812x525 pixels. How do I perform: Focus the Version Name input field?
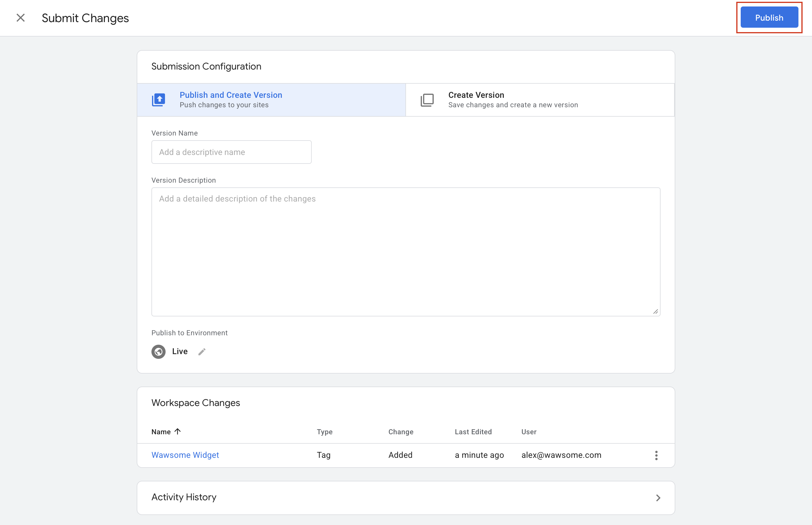231,152
